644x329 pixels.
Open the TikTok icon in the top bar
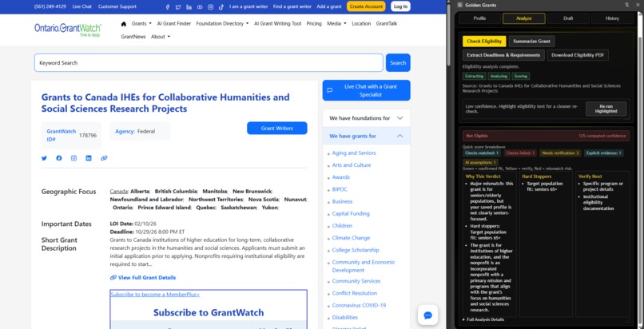[221, 6]
